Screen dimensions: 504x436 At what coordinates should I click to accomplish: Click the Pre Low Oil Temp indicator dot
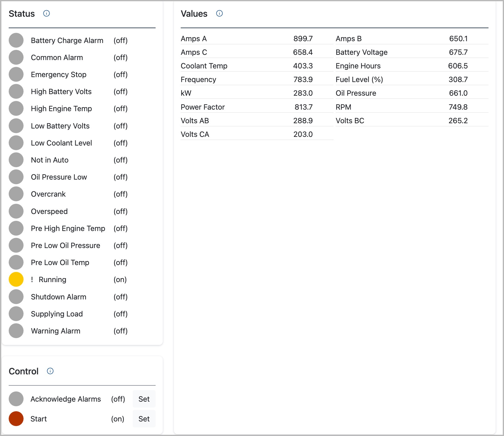tap(16, 262)
